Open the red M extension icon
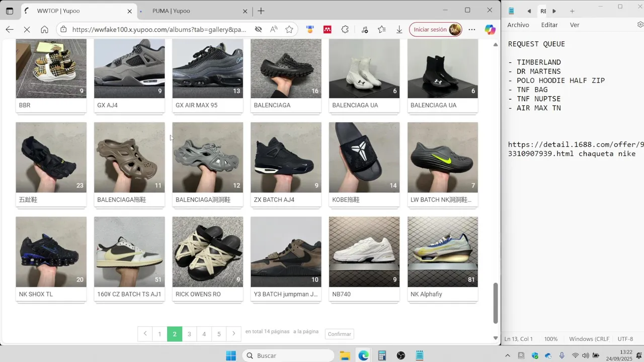Viewport: 644px width, 362px height. click(327, 30)
